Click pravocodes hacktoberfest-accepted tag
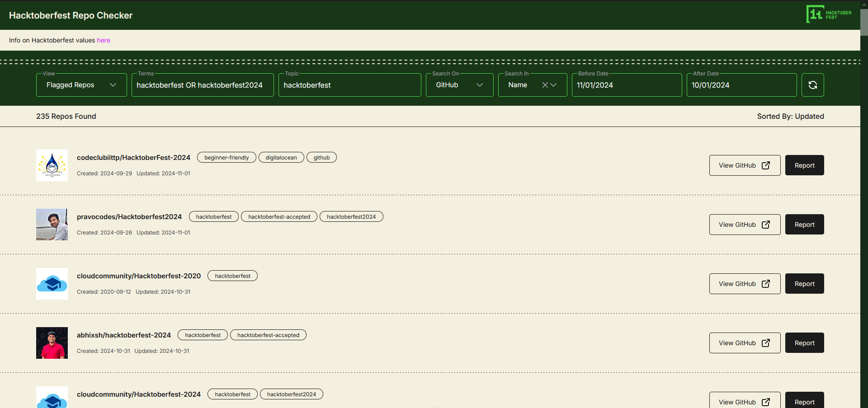This screenshot has height=408, width=868. (279, 217)
